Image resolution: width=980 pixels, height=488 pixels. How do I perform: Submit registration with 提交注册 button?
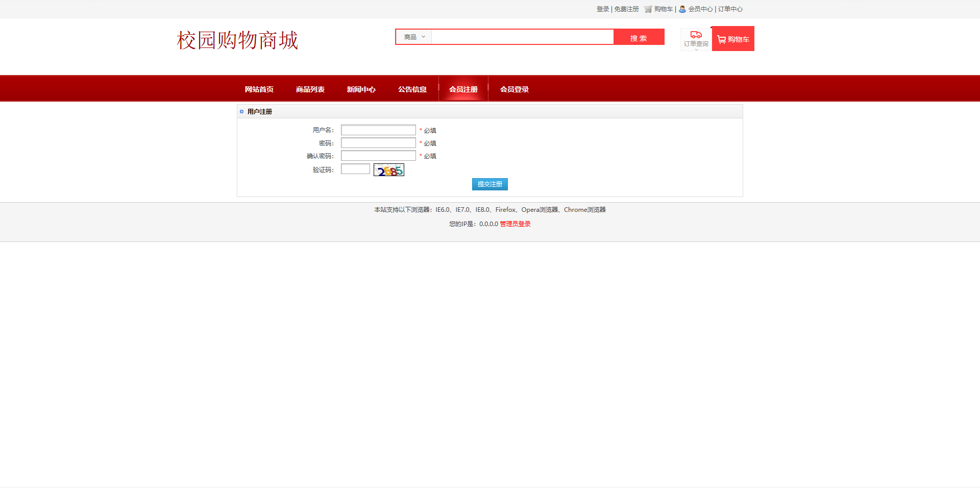[x=489, y=184]
